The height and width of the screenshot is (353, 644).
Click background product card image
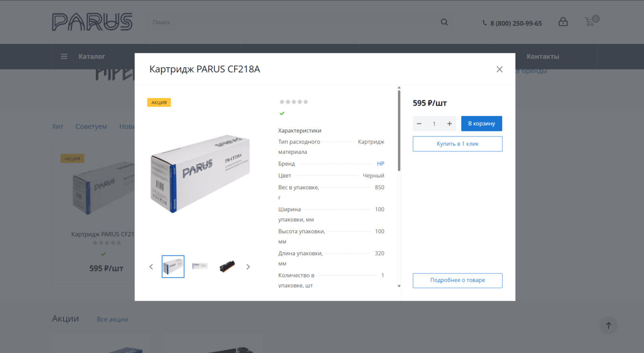click(x=102, y=187)
